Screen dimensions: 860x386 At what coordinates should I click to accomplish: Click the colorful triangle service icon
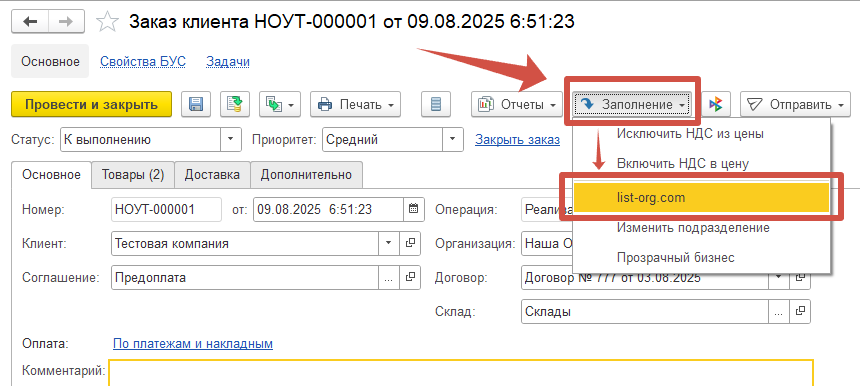click(716, 104)
